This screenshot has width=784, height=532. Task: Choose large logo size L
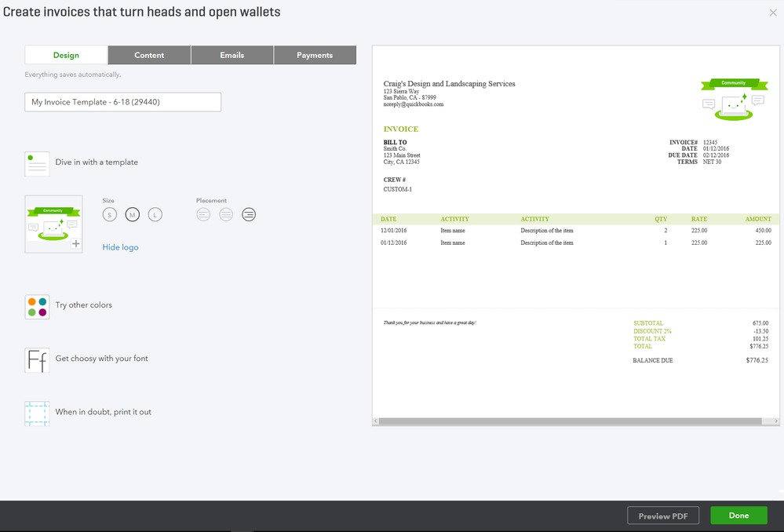(155, 214)
